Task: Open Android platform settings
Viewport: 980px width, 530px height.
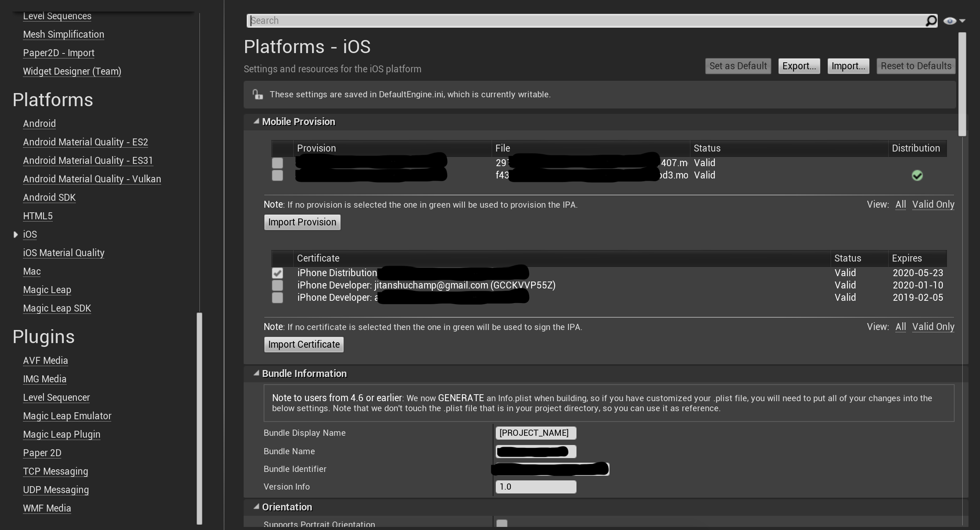Action: tap(40, 123)
